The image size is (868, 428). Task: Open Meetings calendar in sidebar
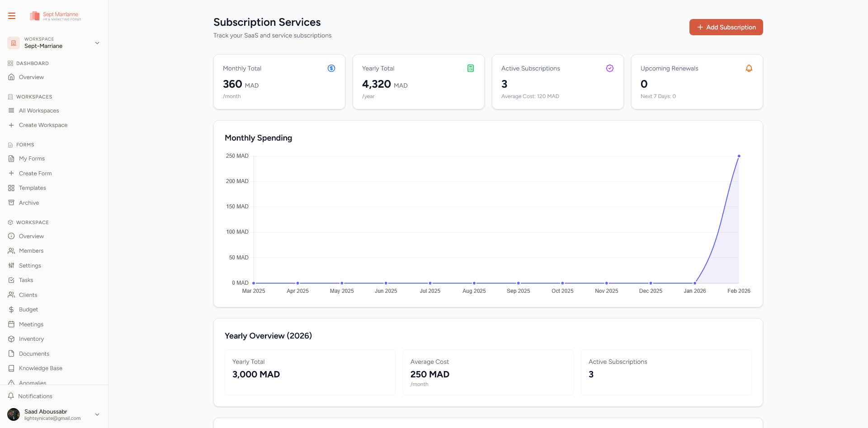coord(31,325)
